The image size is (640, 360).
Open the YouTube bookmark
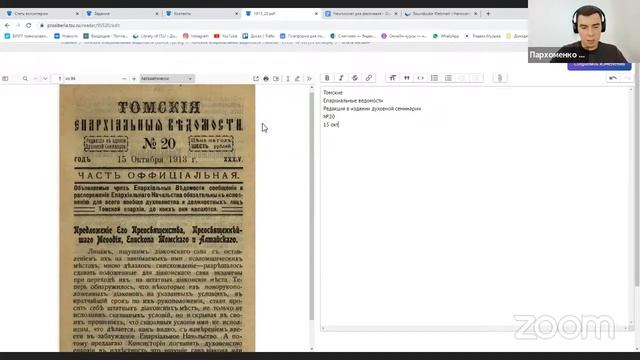point(225,36)
